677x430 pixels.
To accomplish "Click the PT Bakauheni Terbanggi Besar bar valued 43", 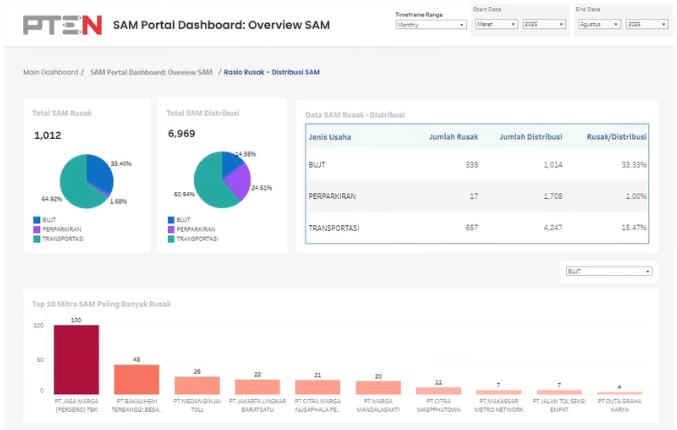I will tap(136, 379).
